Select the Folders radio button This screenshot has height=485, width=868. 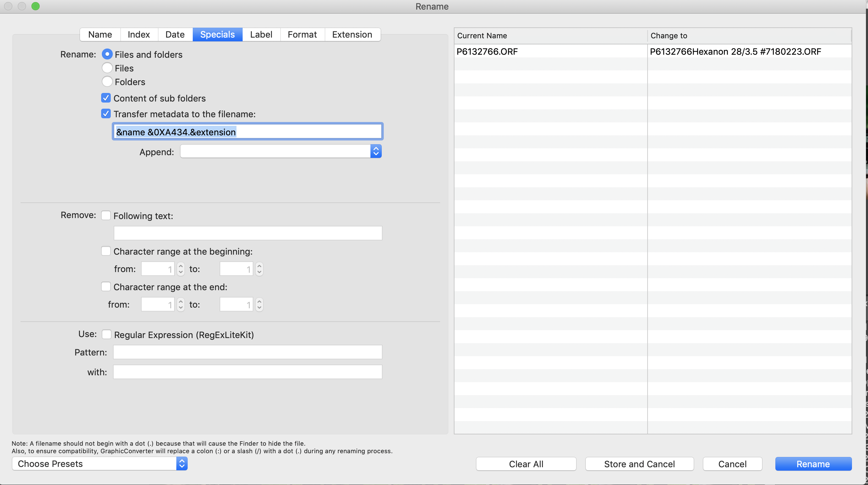[106, 82]
